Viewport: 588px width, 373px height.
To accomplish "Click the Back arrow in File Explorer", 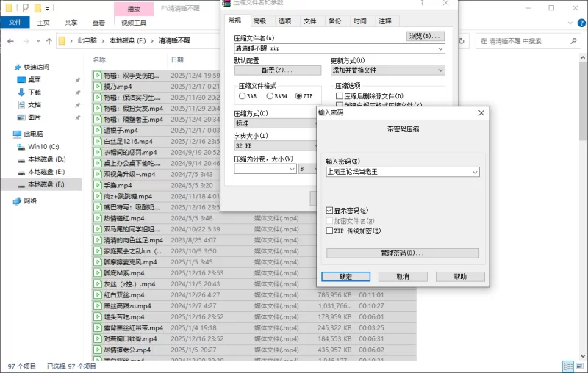I will pyautogui.click(x=10, y=41).
